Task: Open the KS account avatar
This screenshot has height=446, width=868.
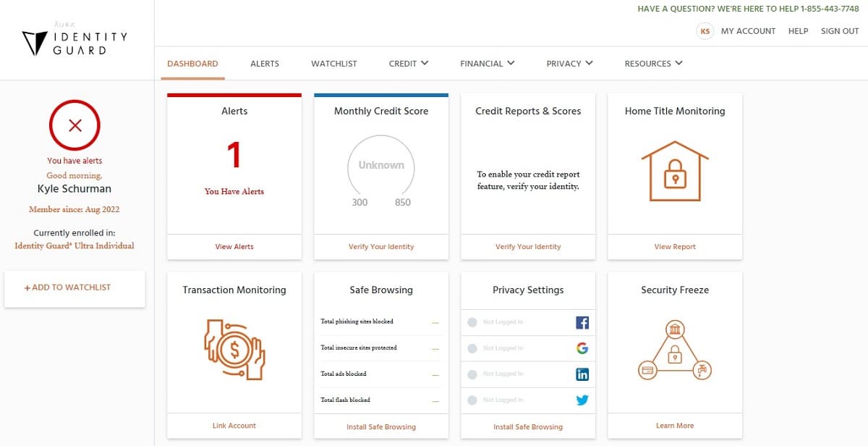Action: (x=705, y=31)
